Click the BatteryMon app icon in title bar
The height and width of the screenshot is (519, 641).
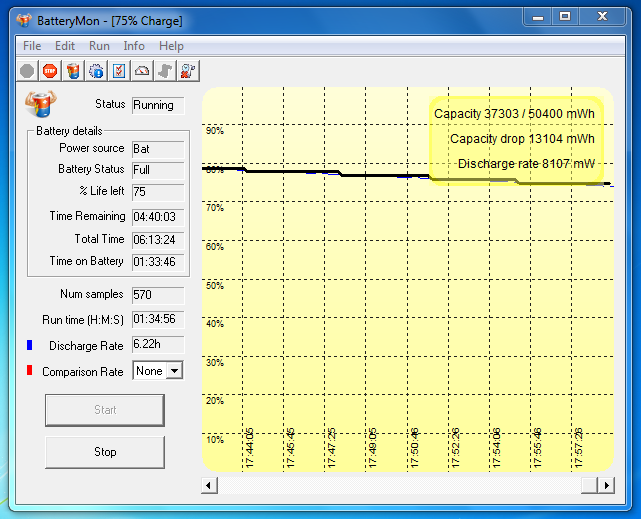24,20
